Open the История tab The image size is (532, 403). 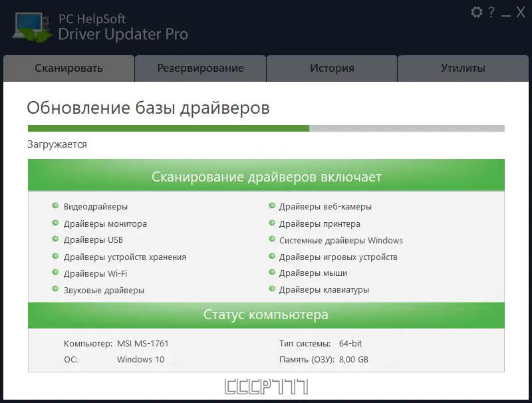pos(332,68)
